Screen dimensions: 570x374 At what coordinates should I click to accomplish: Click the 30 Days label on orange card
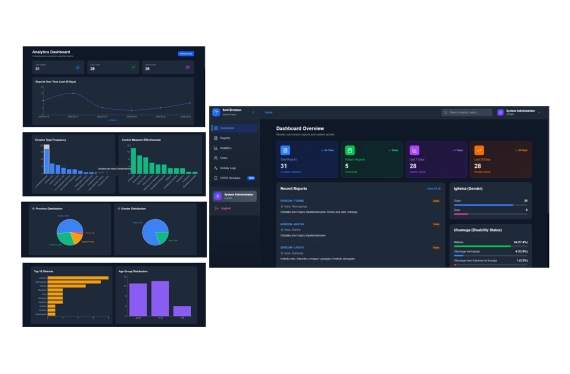tap(522, 150)
